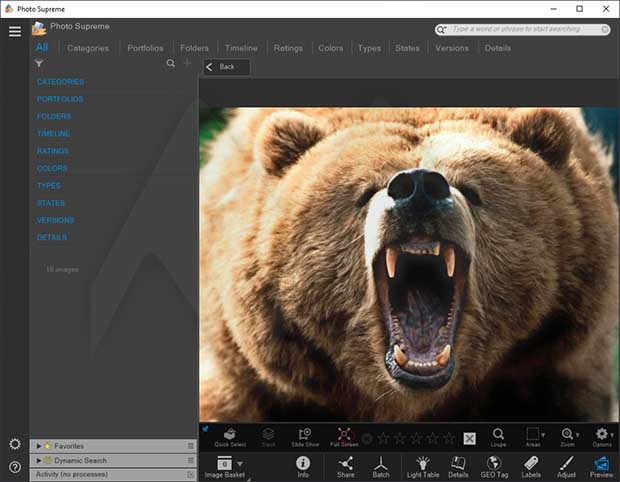The image size is (620, 482).
Task: Expand the Favorites section
Action: (x=39, y=446)
